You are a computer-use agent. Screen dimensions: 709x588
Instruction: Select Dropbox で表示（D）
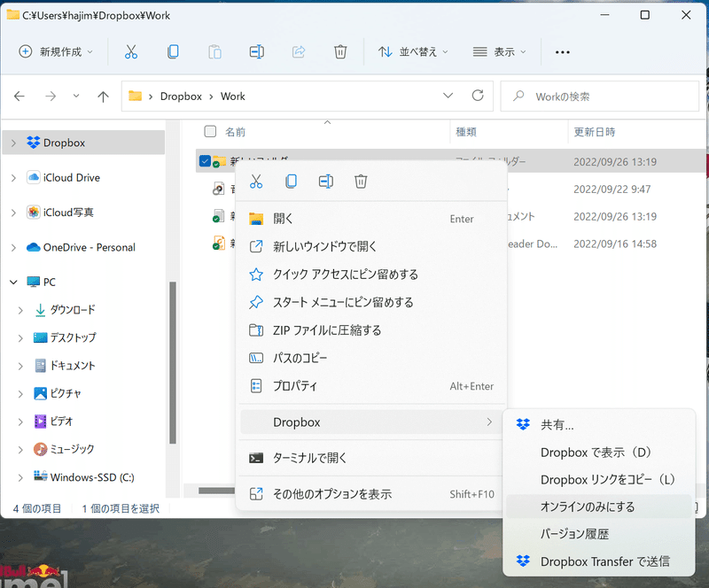coord(599,452)
